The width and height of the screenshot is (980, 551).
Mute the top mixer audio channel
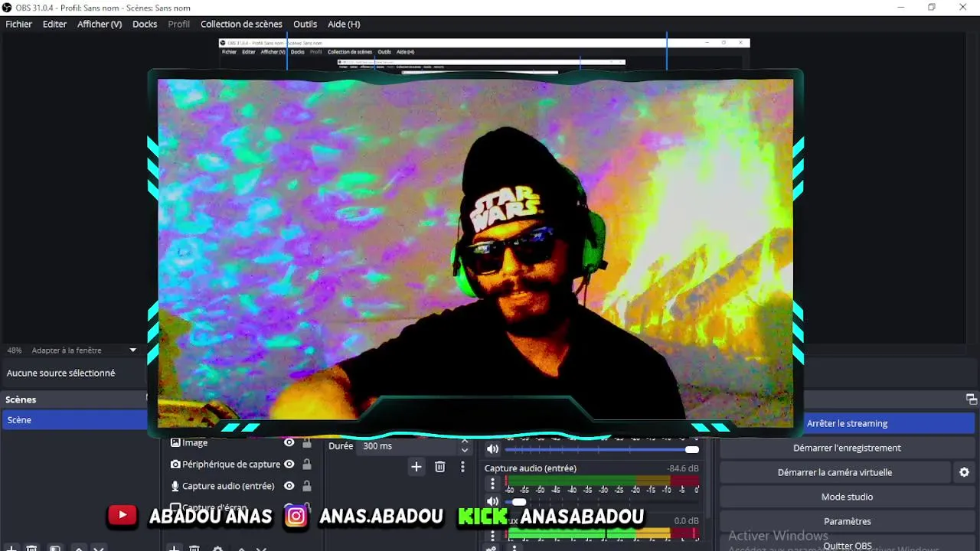(x=492, y=449)
